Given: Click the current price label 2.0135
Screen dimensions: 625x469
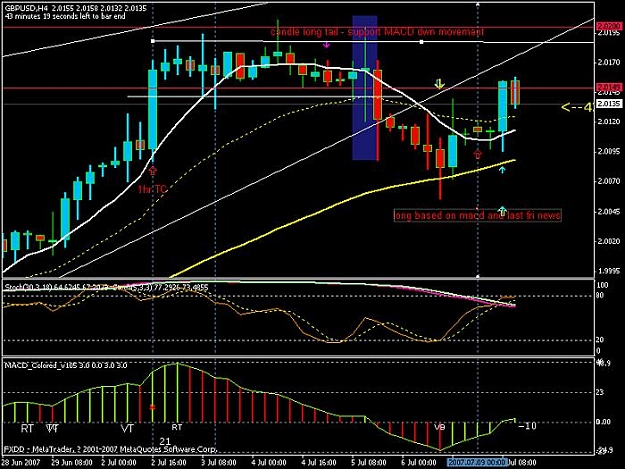Looking at the screenshot, I should coord(609,104).
